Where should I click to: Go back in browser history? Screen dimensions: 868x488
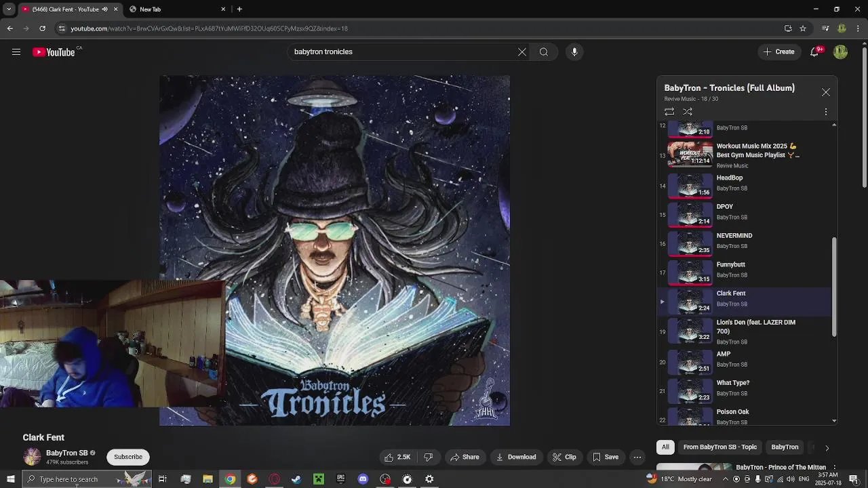tap(9, 28)
